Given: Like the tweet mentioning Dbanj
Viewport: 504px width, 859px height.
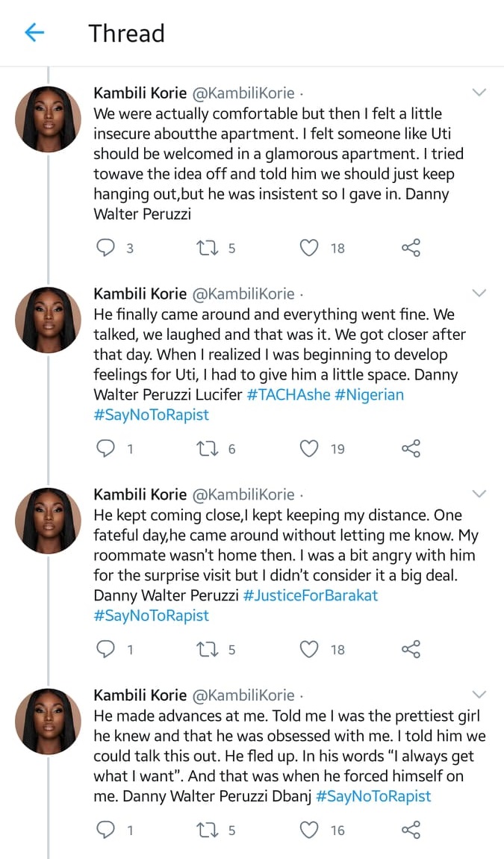Looking at the screenshot, I should pyautogui.click(x=309, y=829).
